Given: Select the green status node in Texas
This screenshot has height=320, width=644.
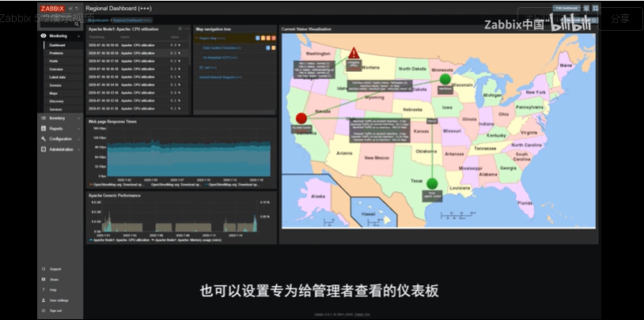Looking at the screenshot, I should 432,183.
